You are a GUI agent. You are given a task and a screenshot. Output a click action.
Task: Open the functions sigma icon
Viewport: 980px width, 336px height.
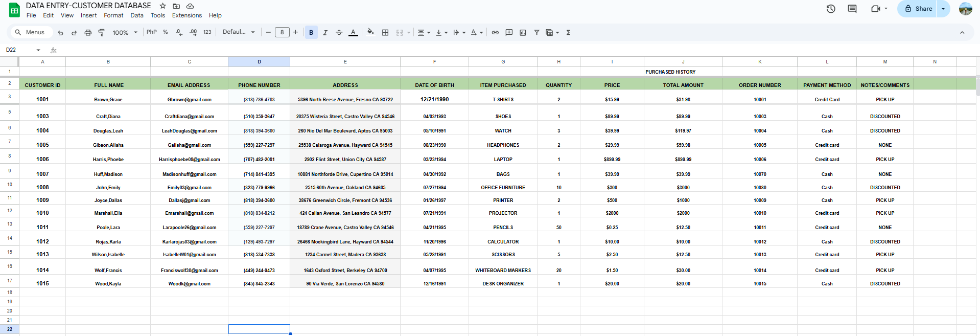tap(568, 32)
